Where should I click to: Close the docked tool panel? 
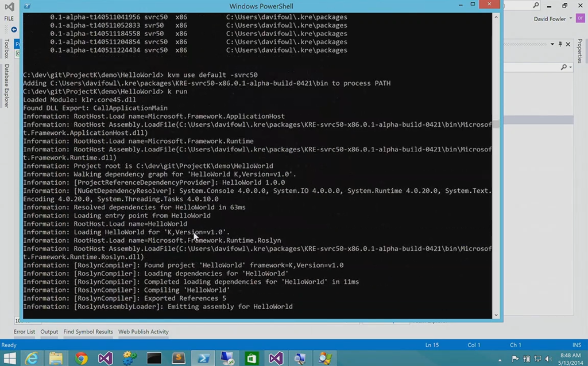click(x=568, y=44)
